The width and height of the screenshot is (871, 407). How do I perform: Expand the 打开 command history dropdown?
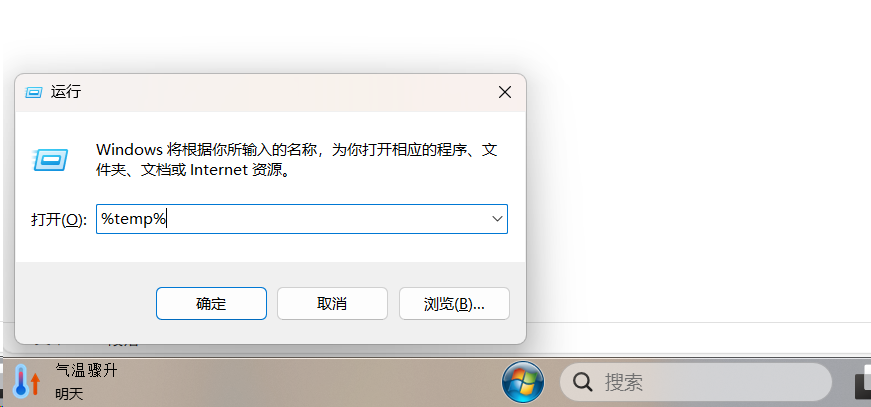[x=497, y=219]
